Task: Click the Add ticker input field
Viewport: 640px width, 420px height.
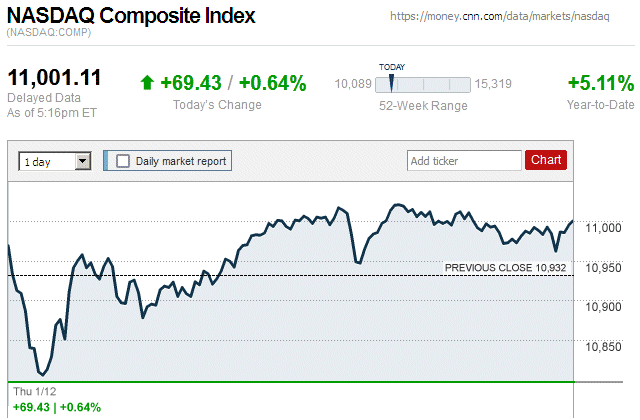Action: (x=464, y=160)
